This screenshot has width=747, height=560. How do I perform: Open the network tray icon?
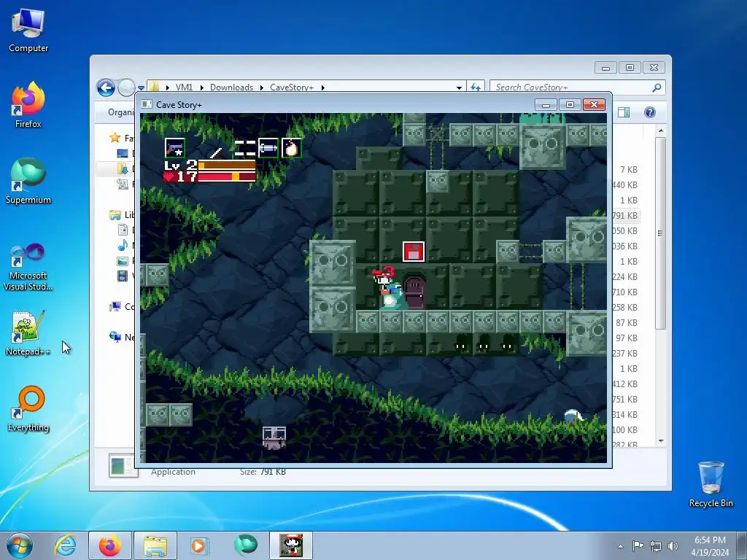pos(656,546)
